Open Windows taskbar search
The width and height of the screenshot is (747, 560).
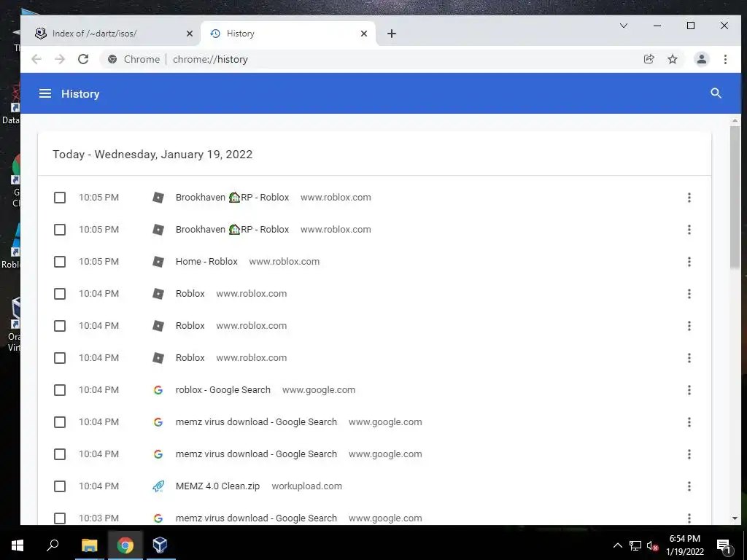pyautogui.click(x=53, y=545)
